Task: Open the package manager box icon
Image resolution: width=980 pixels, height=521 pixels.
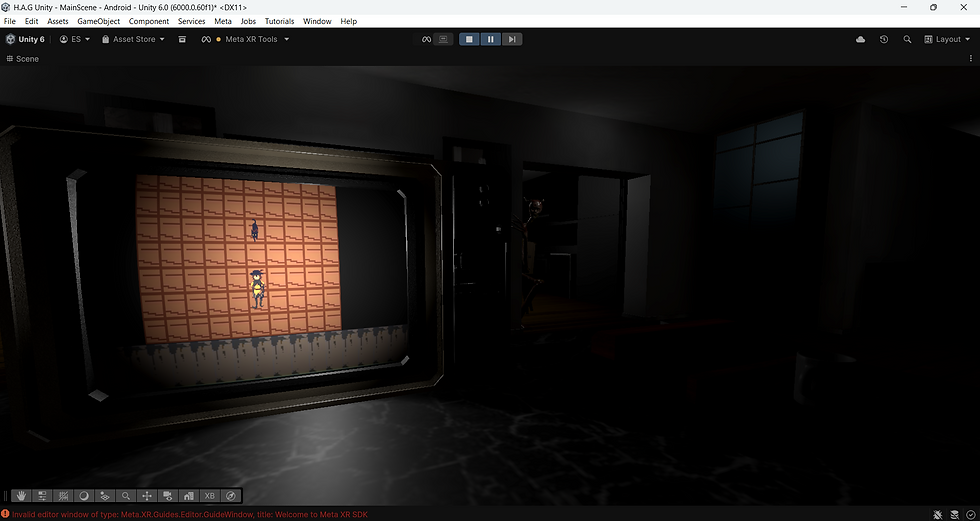Action: click(182, 39)
